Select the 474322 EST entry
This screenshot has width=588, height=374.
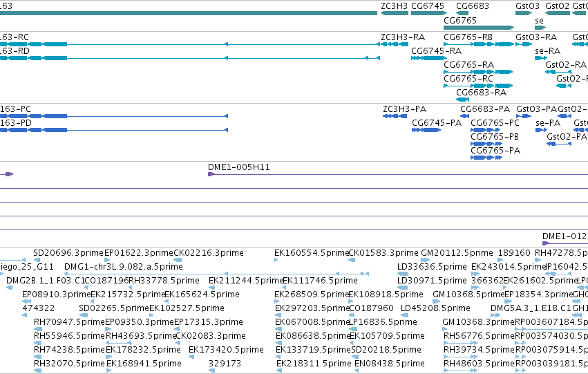point(24,315)
